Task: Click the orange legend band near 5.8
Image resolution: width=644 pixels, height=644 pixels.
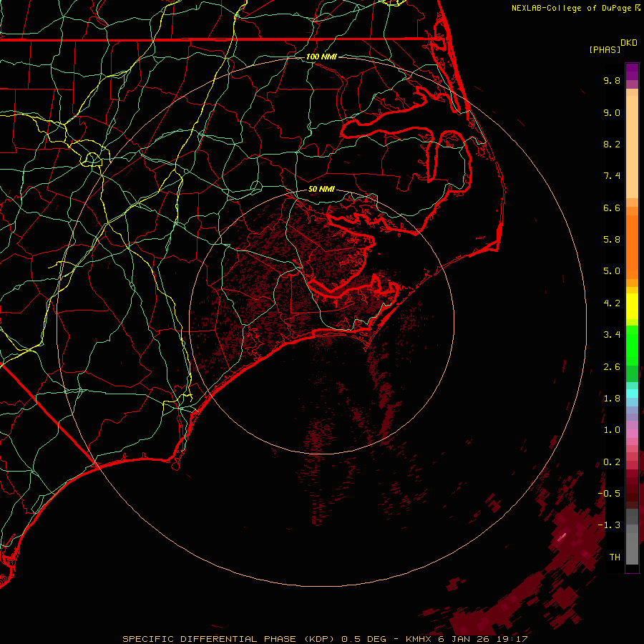Action: (632, 240)
